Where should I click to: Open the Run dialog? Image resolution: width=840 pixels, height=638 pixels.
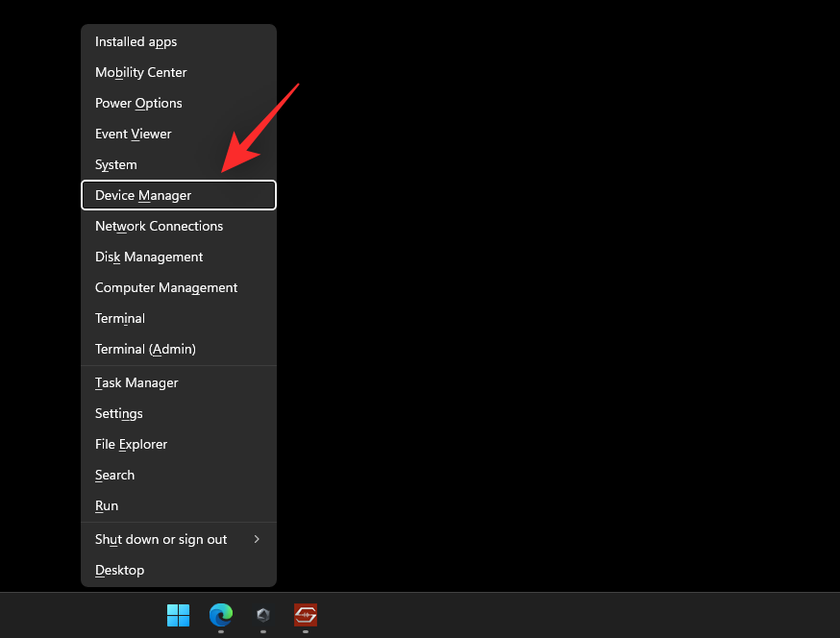click(106, 505)
